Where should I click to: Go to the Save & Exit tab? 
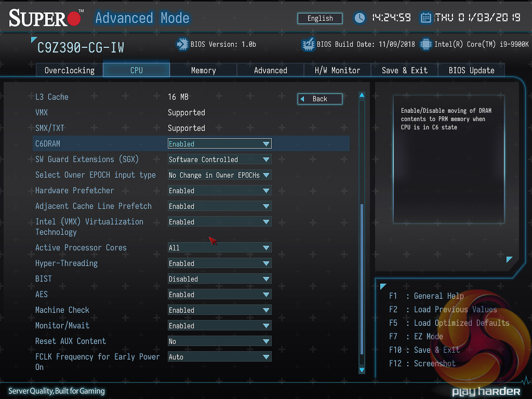point(404,70)
